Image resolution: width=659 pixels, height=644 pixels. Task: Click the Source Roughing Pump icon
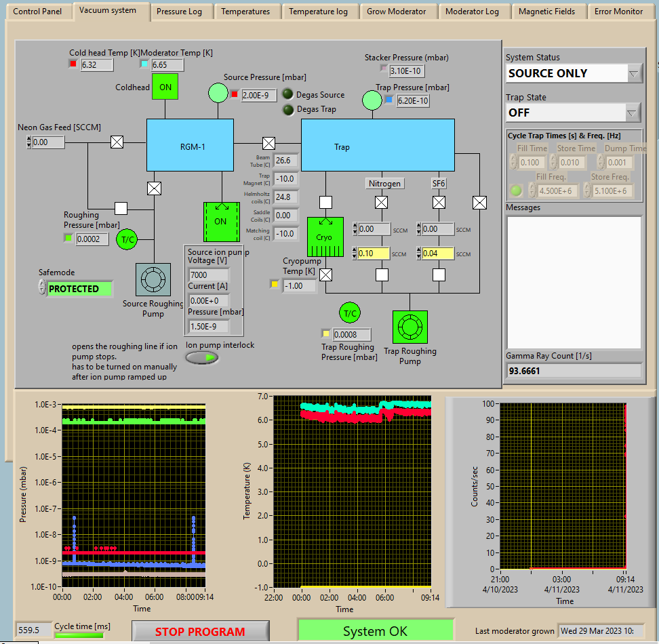point(153,279)
